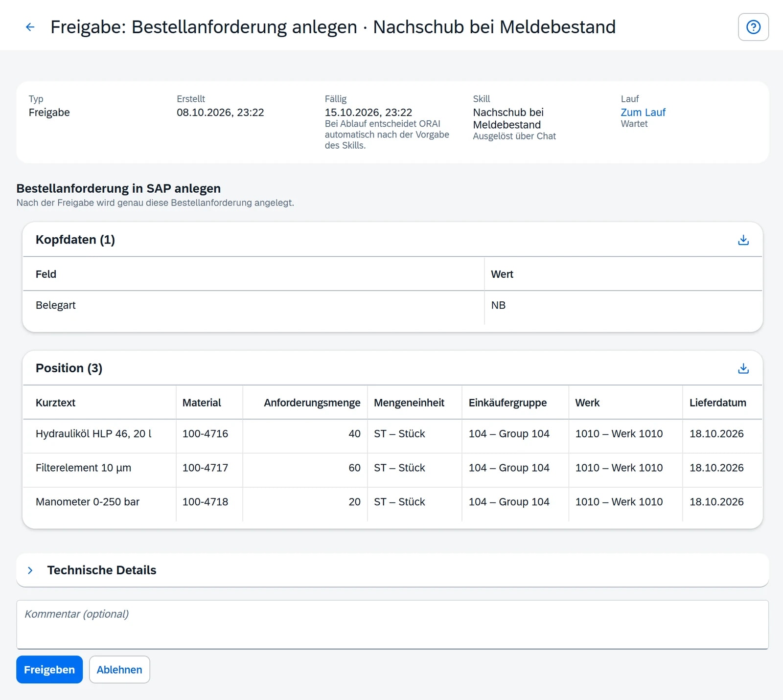The height and width of the screenshot is (700, 783).
Task: Open the help question-mark icon
Action: point(753,27)
